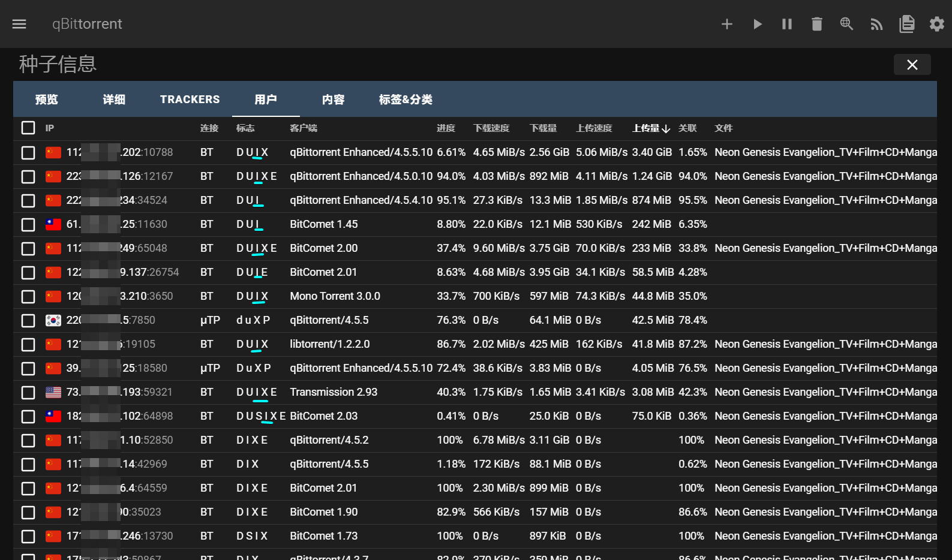Open the 内容 tab

pos(333,100)
